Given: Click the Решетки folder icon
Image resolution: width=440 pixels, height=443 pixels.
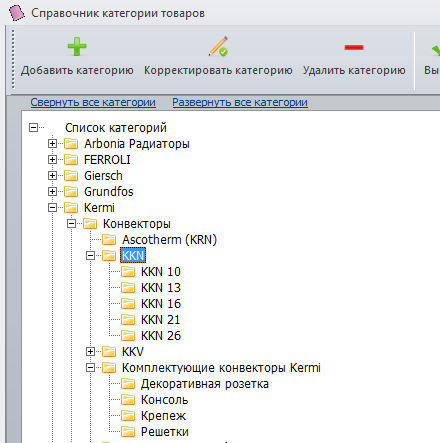Looking at the screenshot, I should tap(128, 431).
